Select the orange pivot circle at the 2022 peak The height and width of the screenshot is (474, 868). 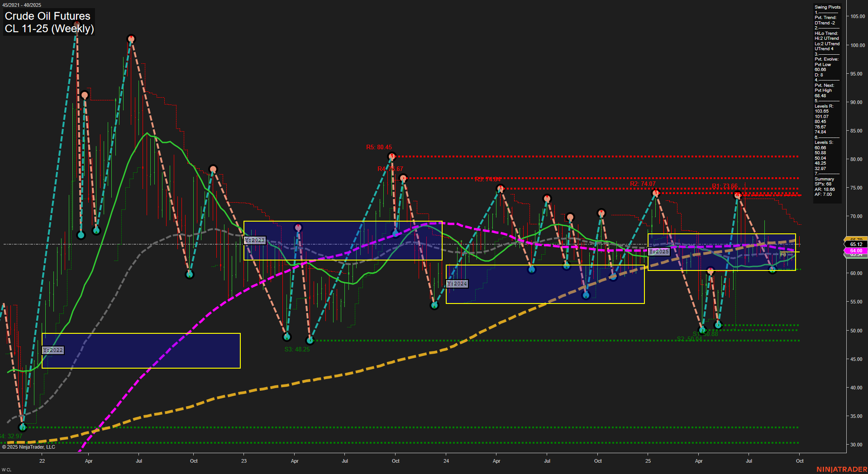[131, 39]
